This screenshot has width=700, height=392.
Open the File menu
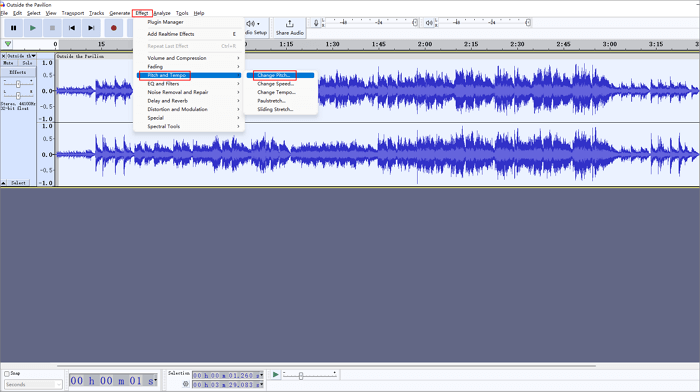pos(4,13)
